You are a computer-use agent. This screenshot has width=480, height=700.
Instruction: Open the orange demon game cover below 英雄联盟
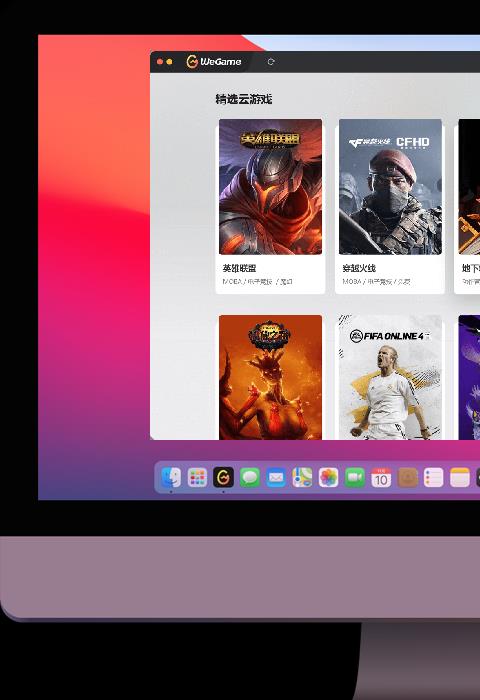(270, 377)
